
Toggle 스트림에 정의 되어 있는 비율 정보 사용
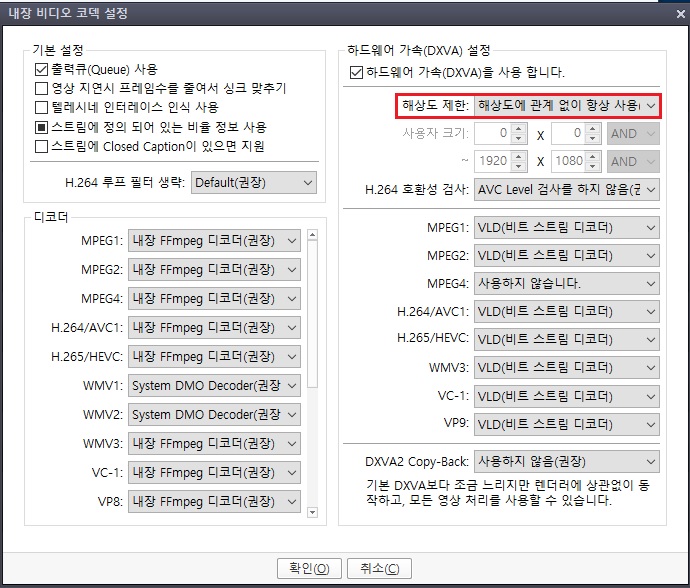[x=41, y=127]
